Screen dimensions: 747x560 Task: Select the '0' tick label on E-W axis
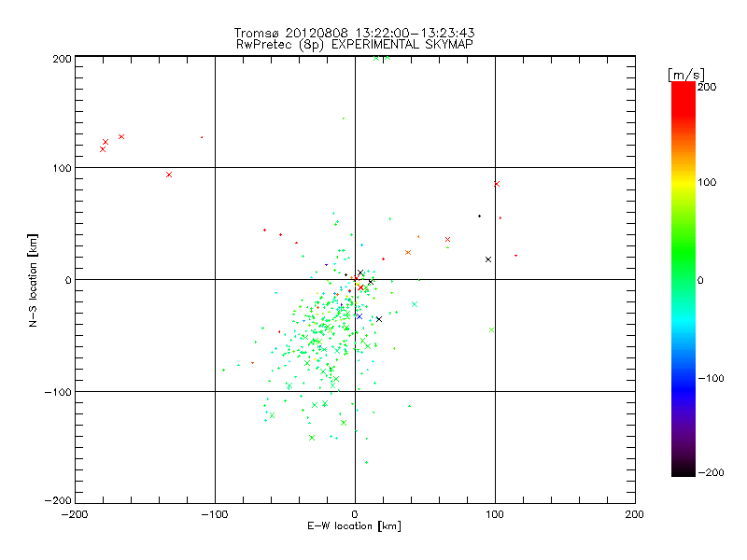click(355, 514)
